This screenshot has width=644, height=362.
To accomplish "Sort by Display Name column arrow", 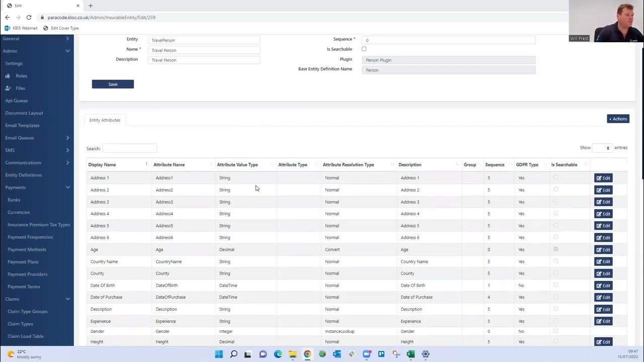I will [x=146, y=164].
